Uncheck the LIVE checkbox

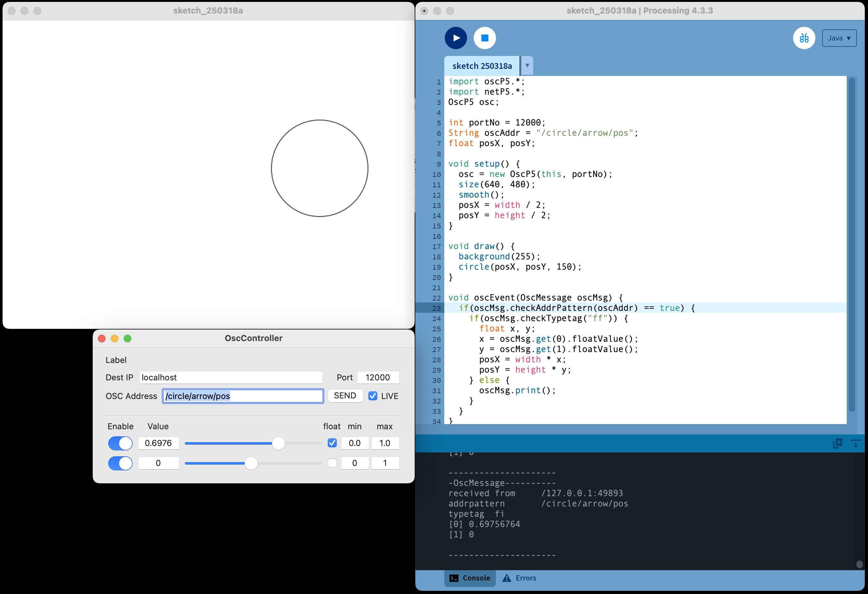(373, 396)
